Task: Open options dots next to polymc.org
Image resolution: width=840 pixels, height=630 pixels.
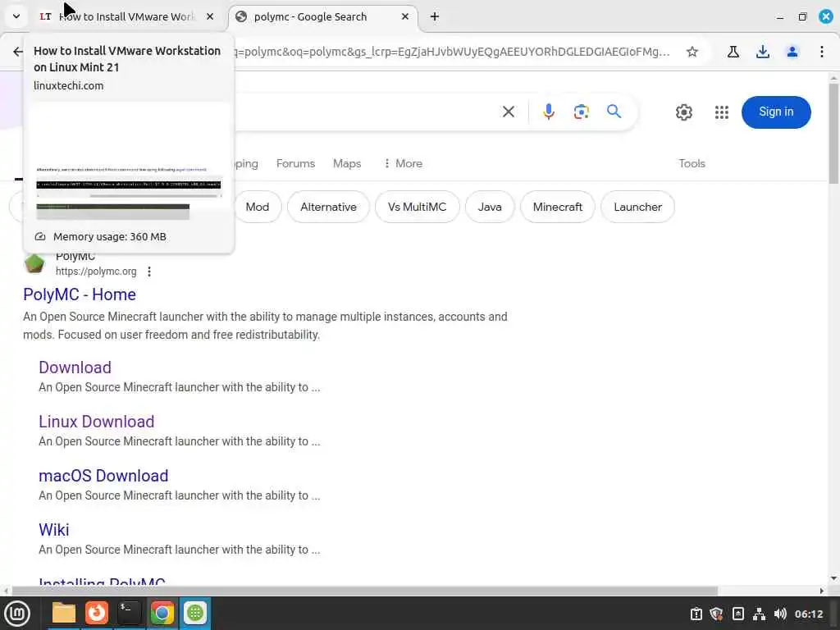Action: 149,272
